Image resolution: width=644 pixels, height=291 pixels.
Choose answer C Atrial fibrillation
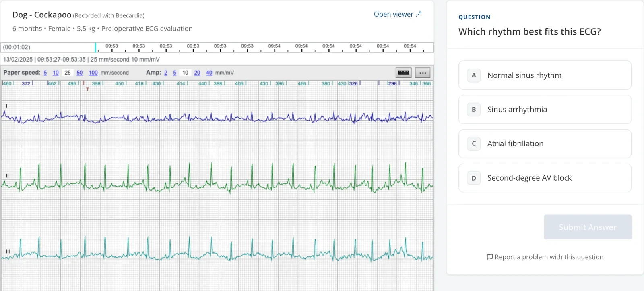545,143
